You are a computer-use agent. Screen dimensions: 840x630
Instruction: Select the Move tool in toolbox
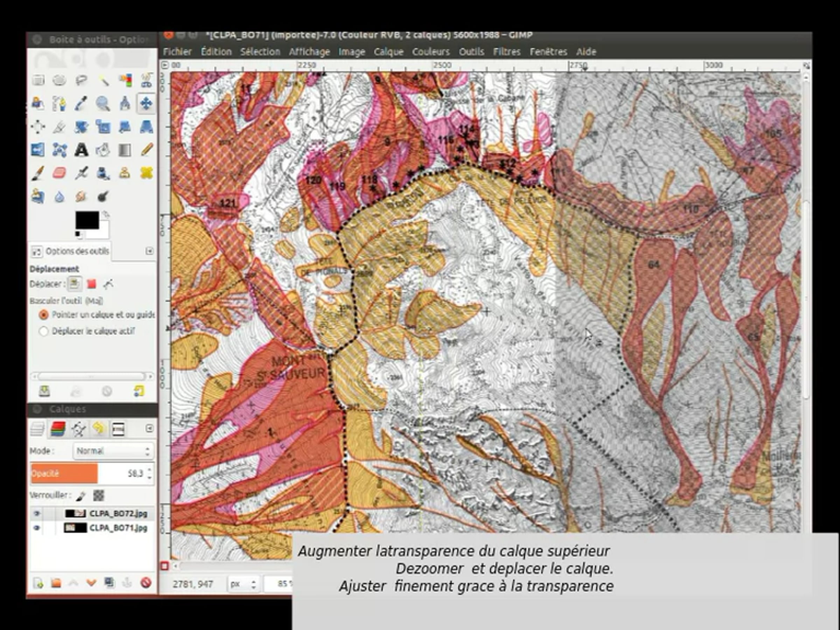tap(146, 103)
